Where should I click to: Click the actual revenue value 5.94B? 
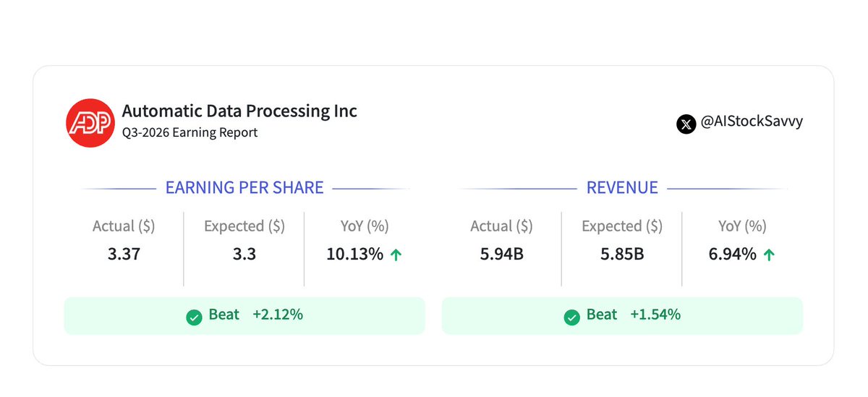(x=501, y=254)
